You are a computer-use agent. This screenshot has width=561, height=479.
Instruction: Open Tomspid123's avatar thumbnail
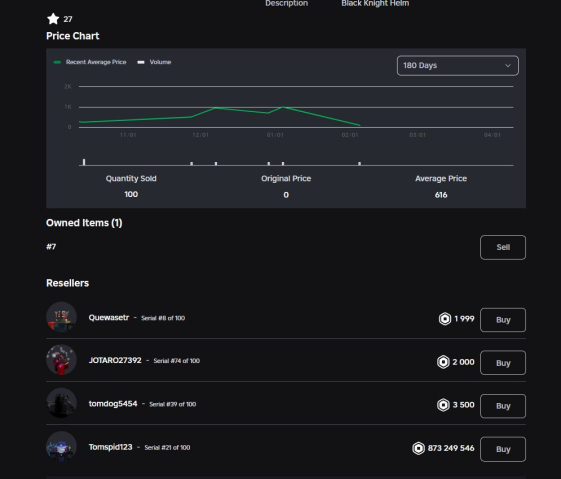(x=61, y=446)
